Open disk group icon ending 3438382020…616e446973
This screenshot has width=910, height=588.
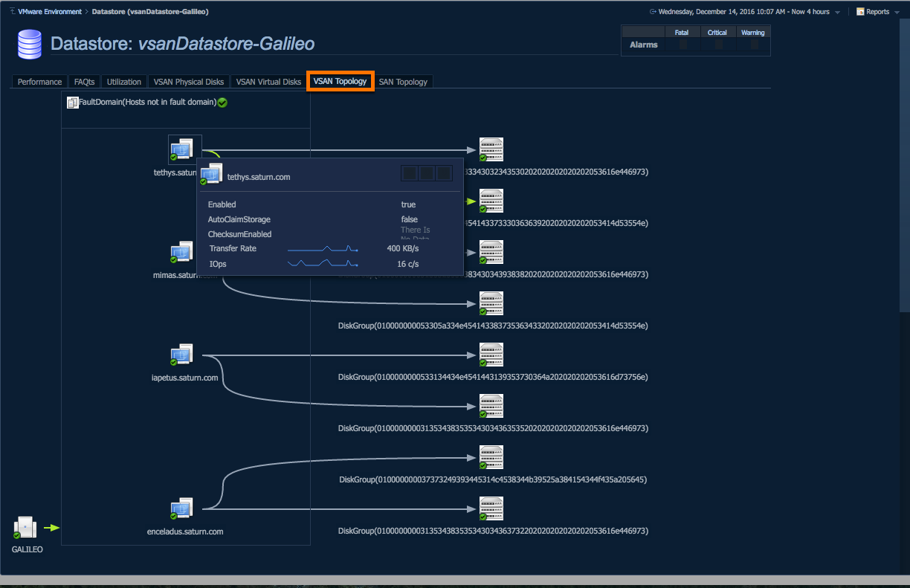point(491,253)
